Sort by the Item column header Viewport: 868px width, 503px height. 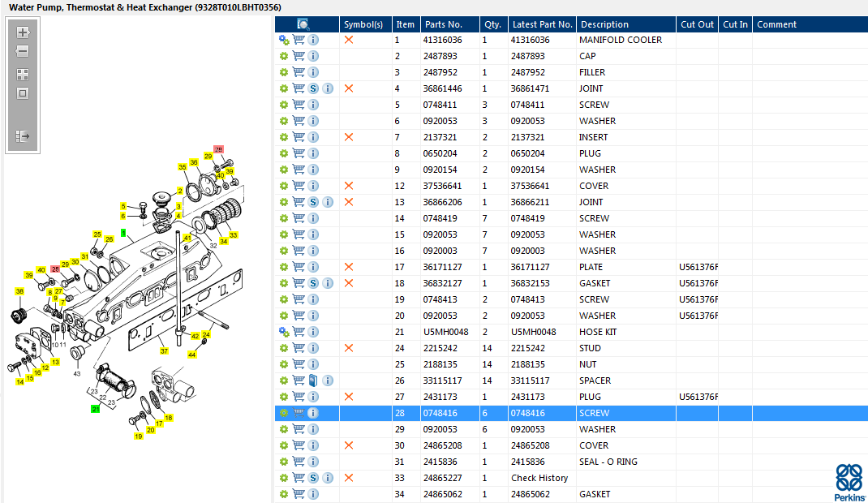406,24
